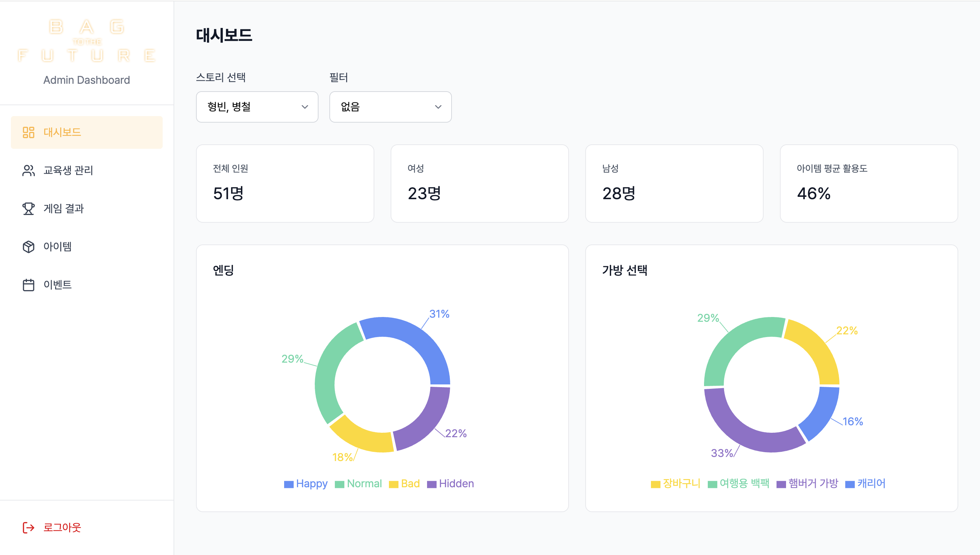Toggle the Happy series in the 엔딩 legend

coord(305,483)
